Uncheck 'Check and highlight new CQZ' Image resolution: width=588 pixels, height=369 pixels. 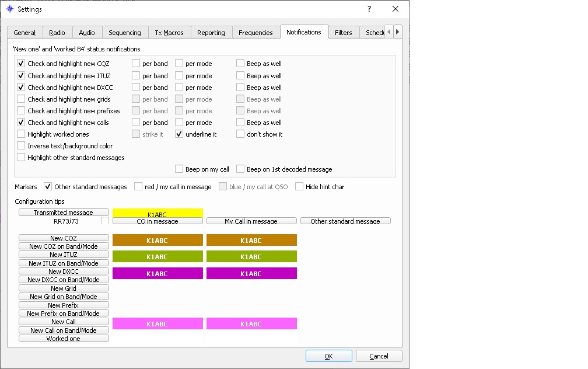tap(22, 64)
